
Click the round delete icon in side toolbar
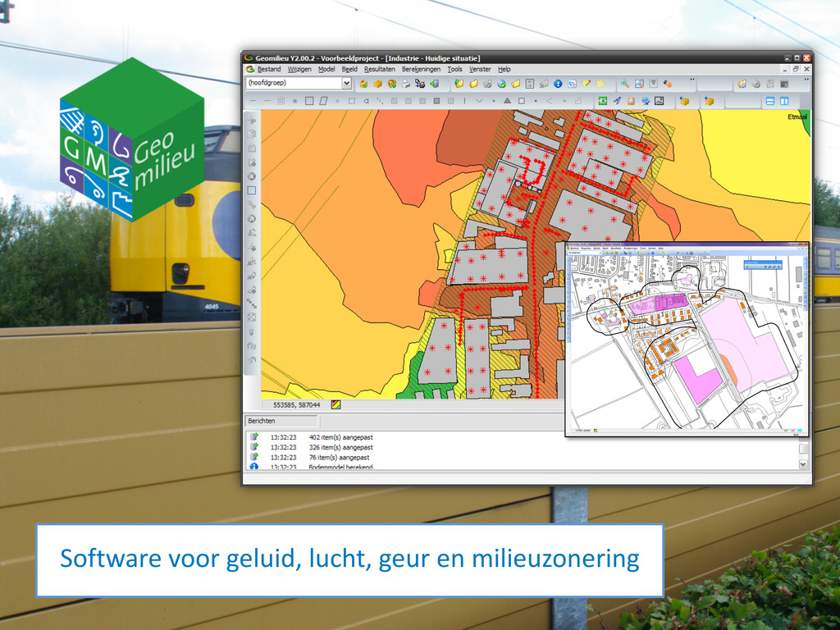click(x=252, y=176)
